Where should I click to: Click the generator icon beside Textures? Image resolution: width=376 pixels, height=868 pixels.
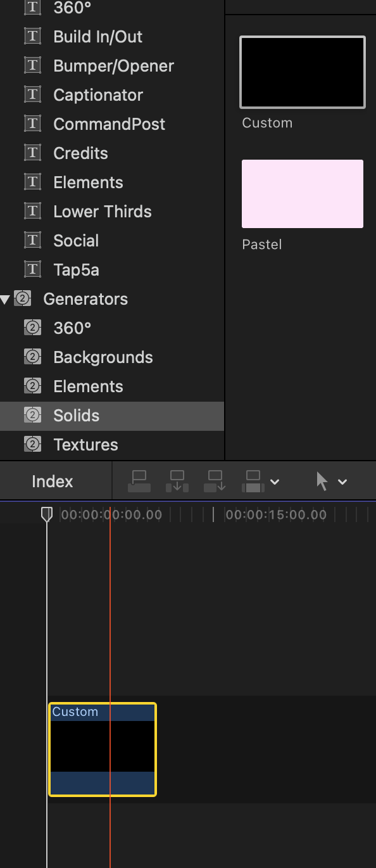[x=33, y=445]
